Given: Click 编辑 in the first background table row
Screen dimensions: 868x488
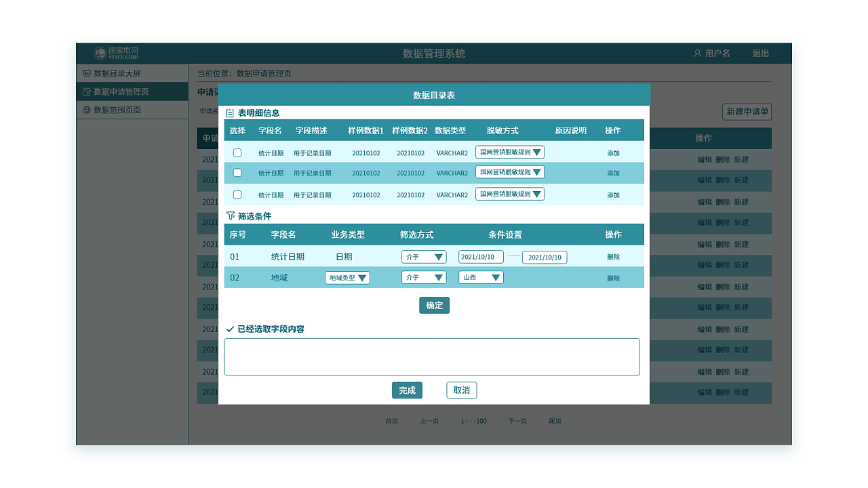Looking at the screenshot, I should point(705,159).
